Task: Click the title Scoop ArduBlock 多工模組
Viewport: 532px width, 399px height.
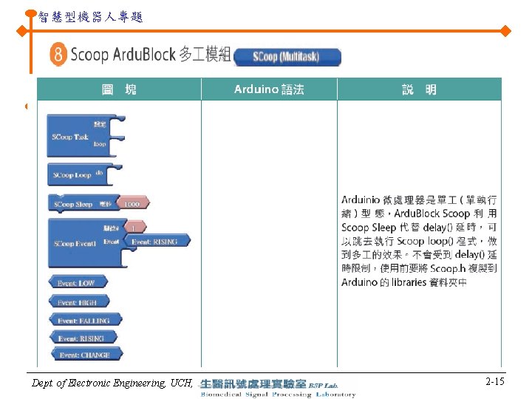Action: coord(150,54)
